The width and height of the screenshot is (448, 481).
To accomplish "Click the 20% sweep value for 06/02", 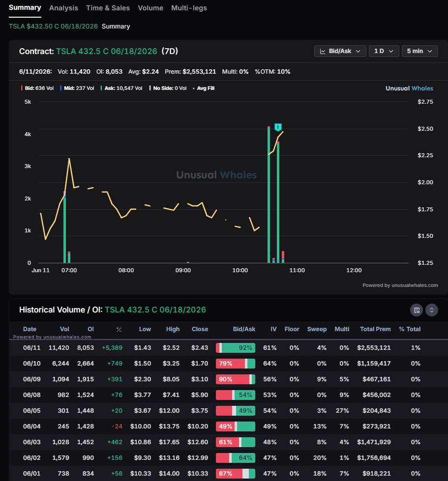I will (x=320, y=458).
